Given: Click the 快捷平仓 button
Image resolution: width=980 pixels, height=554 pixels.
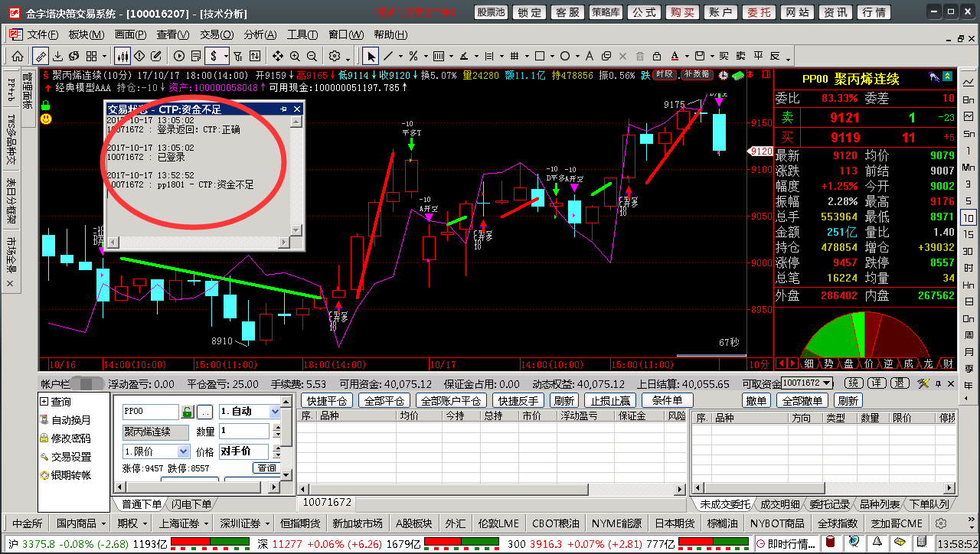Looking at the screenshot, I should coord(327,400).
